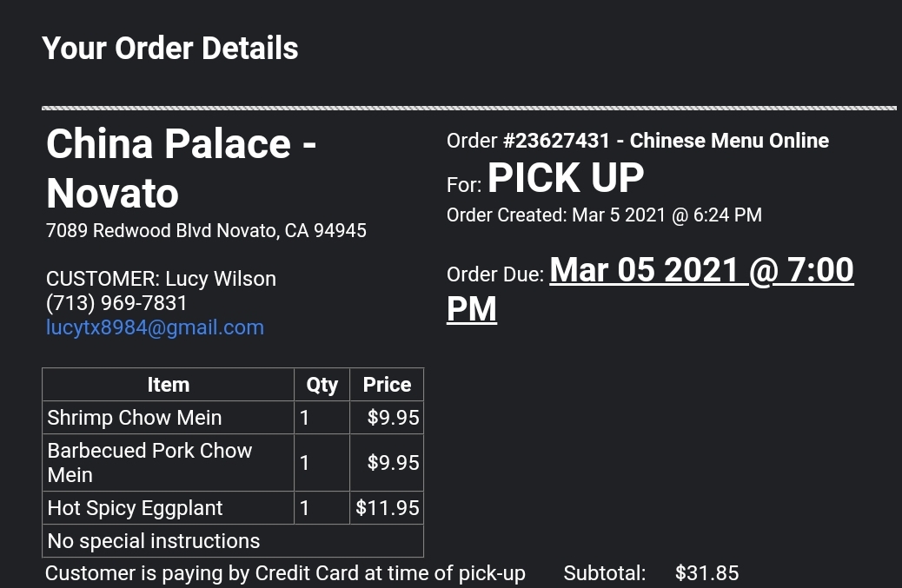Click the 7089 Redwood Blvd address line

click(x=206, y=231)
